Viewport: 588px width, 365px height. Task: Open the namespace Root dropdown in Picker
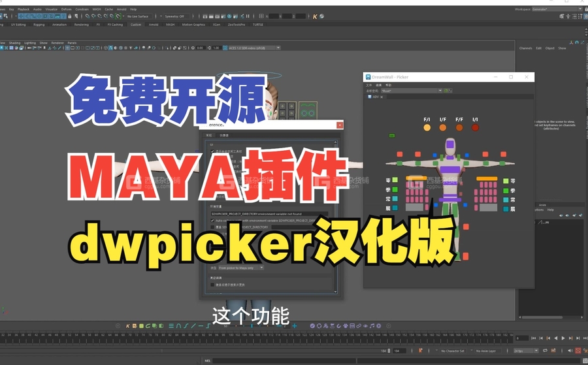point(412,91)
